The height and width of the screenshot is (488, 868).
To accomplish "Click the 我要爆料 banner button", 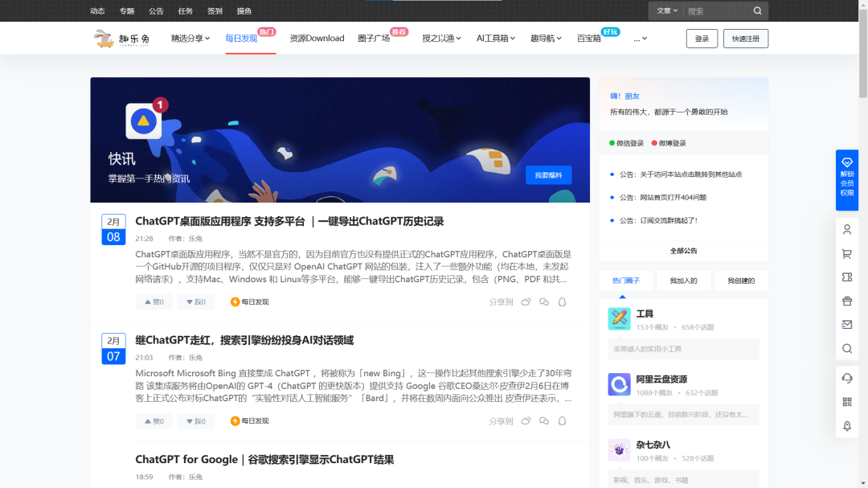I will pyautogui.click(x=549, y=175).
